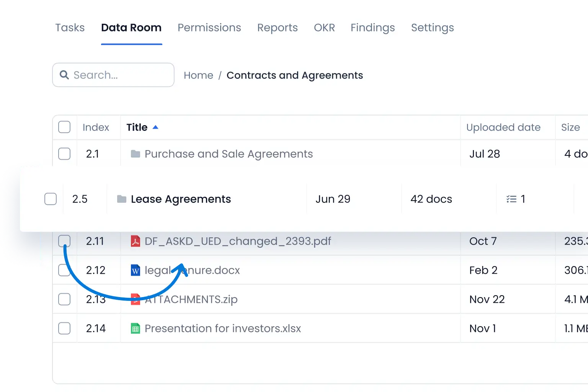Click the task list icon in the Lease Agreements row
Image resolution: width=588 pixels, height=392 pixels.
511,199
